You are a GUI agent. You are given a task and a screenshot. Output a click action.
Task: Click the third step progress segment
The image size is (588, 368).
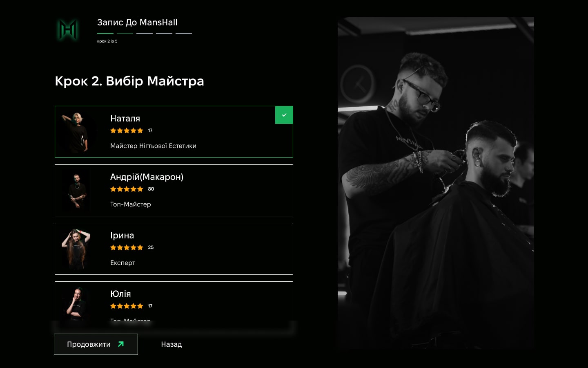145,34
